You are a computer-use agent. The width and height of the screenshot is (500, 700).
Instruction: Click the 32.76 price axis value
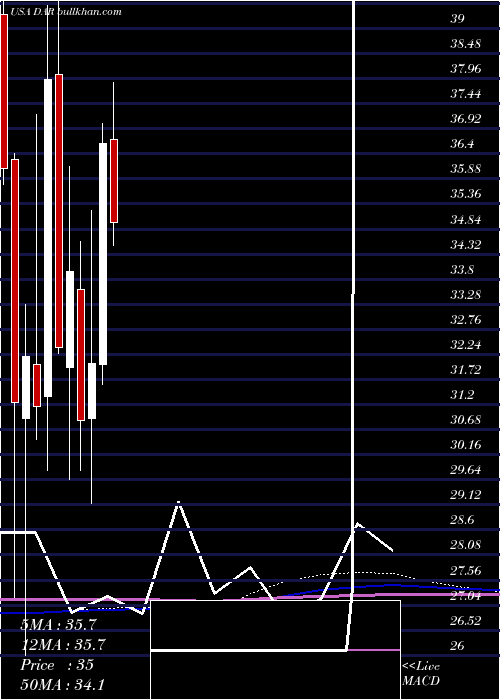tap(465, 320)
